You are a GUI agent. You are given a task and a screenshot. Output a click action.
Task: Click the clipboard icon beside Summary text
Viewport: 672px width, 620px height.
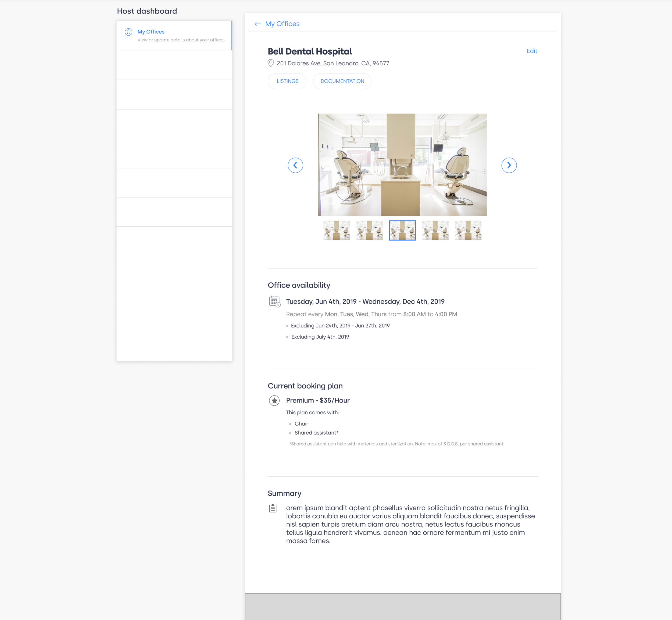[x=273, y=508]
